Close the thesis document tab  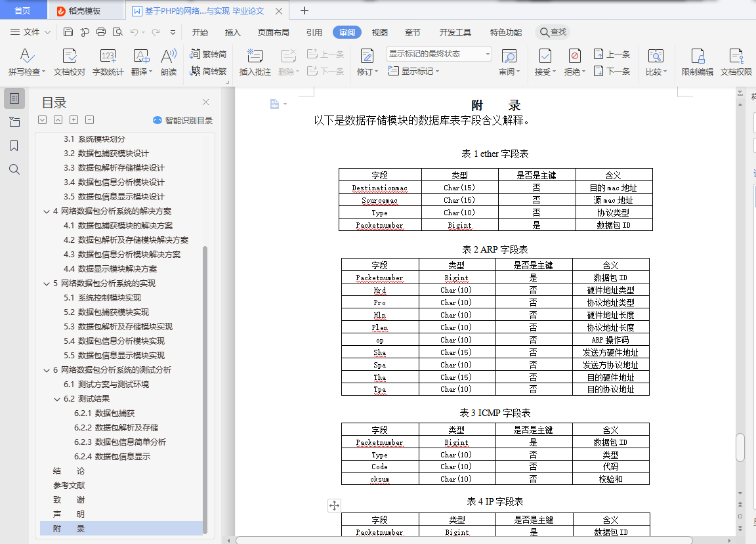tap(279, 10)
